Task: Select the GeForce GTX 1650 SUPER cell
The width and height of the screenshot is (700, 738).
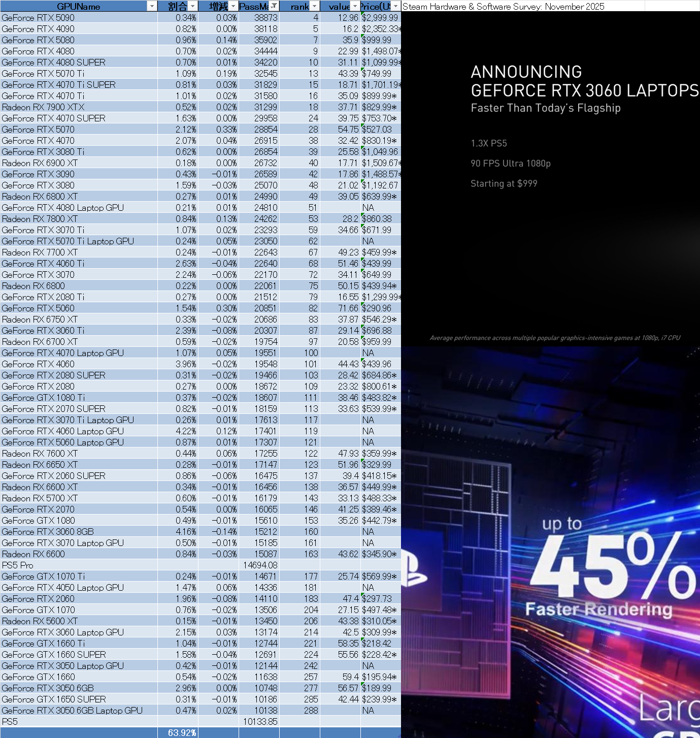Action: 79,699
